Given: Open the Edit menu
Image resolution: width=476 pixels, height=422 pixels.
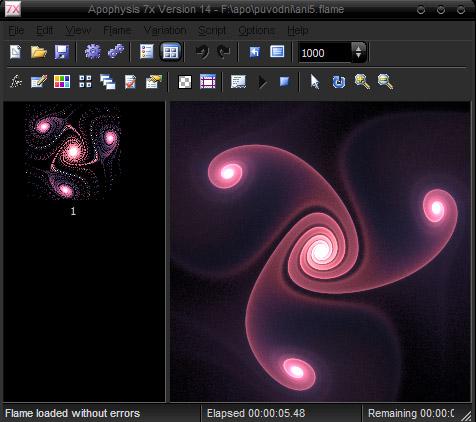Looking at the screenshot, I should click(44, 31).
